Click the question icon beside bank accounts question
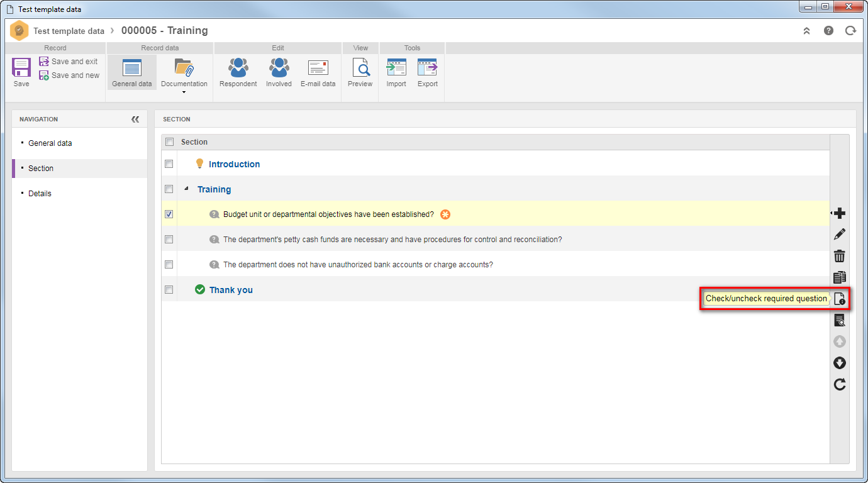 coord(214,265)
